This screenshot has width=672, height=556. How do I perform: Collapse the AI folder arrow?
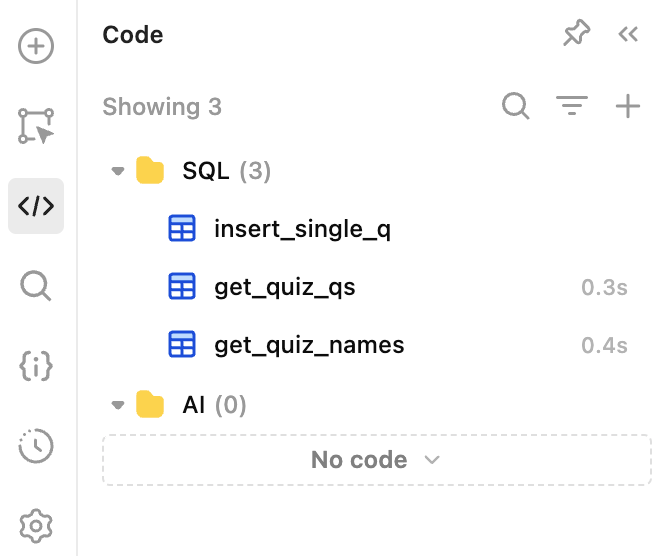pos(118,405)
